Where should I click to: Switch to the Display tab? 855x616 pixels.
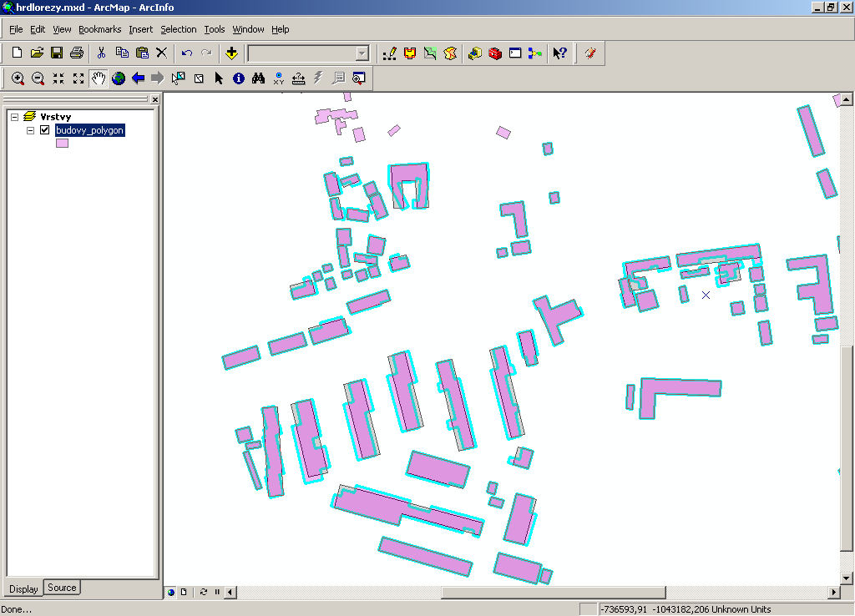(x=23, y=588)
